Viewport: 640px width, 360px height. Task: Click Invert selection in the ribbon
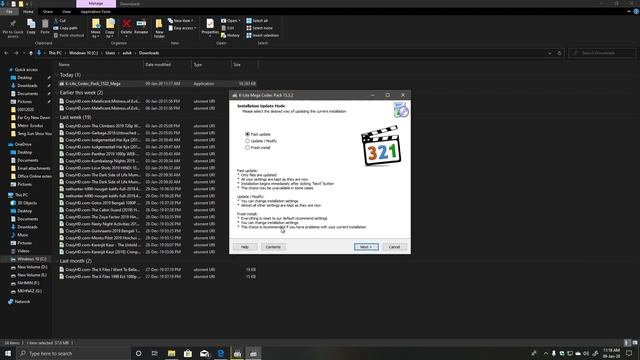[262, 36]
